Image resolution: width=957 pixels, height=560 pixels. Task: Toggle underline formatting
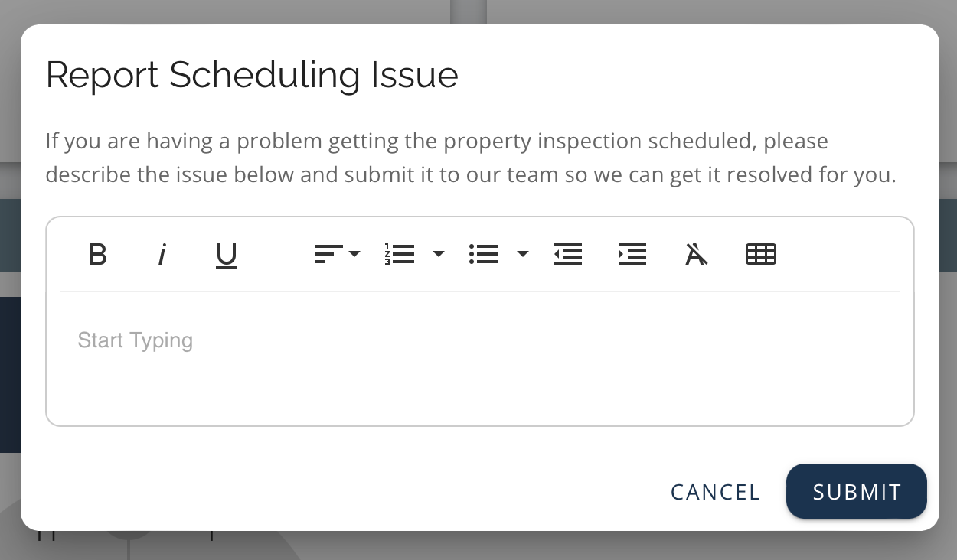pyautogui.click(x=227, y=255)
